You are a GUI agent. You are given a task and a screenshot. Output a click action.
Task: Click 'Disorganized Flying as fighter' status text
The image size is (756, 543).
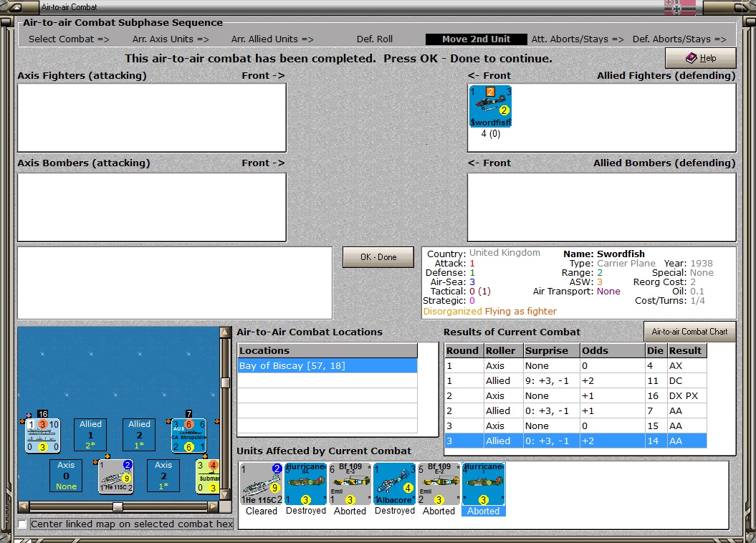pos(490,311)
